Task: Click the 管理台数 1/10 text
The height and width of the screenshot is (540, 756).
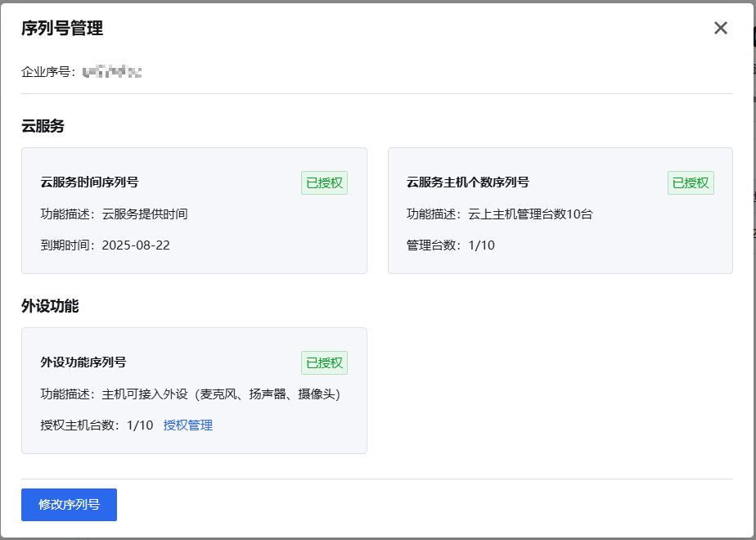Action: coord(450,245)
